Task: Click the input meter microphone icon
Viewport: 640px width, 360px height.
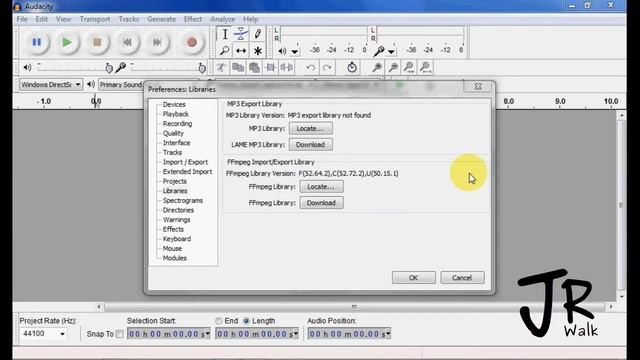Action: (x=379, y=51)
